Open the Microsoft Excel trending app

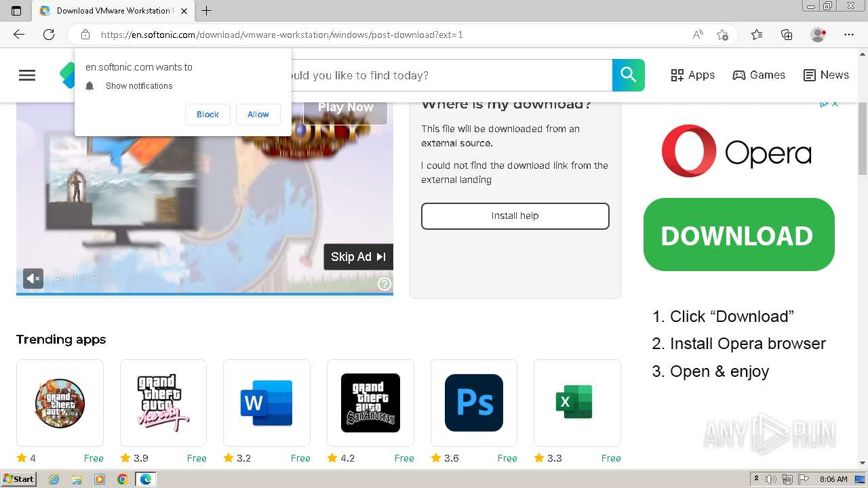(x=577, y=403)
